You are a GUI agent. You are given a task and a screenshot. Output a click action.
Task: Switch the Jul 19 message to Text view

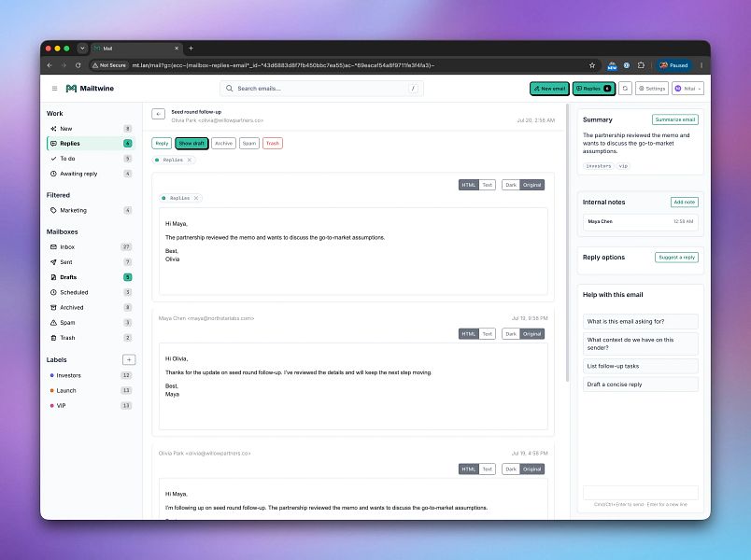[487, 469]
